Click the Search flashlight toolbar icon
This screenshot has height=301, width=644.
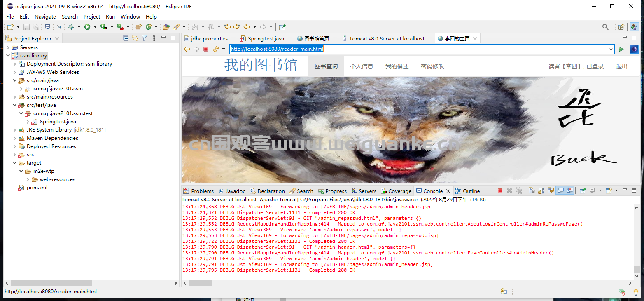tap(176, 27)
